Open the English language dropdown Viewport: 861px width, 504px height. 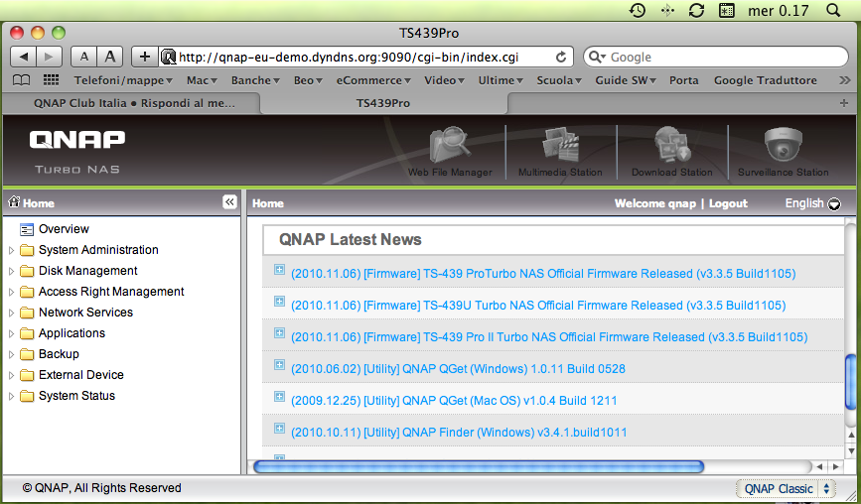812,203
